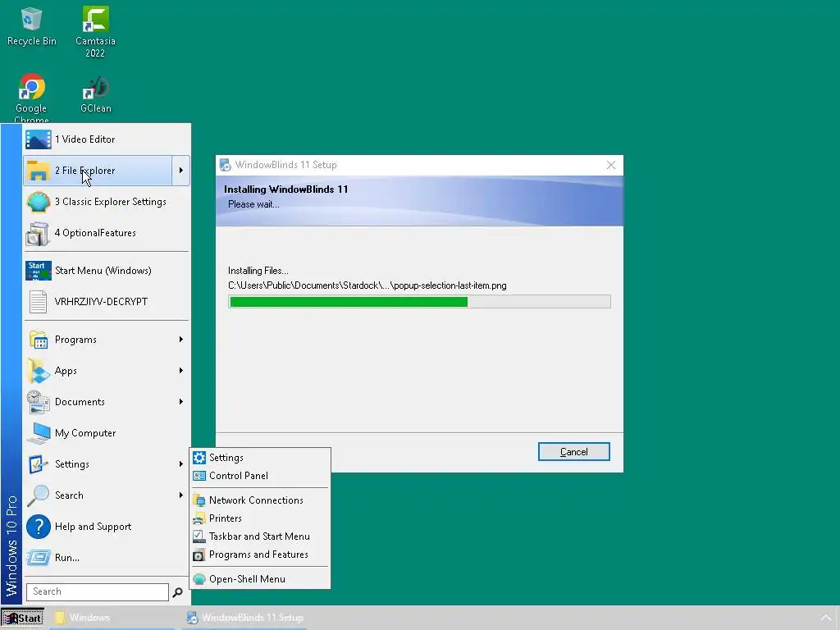The image size is (840, 630).
Task: Click the Documents icon in the Start menu
Action: point(39,402)
